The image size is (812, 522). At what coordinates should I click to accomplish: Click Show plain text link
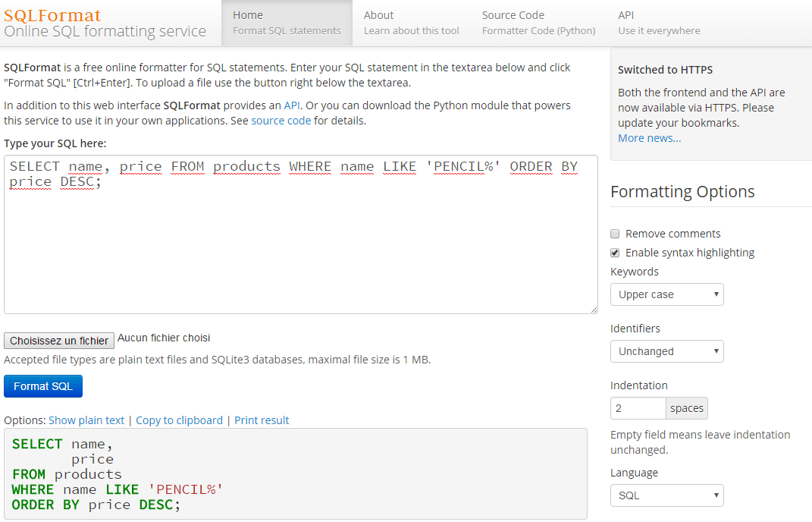coord(86,420)
